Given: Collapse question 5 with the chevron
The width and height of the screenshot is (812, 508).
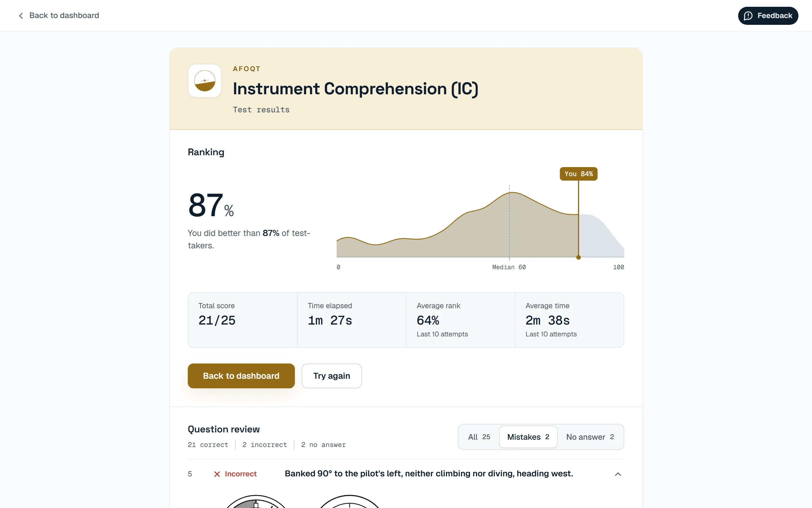Looking at the screenshot, I should click(618, 474).
